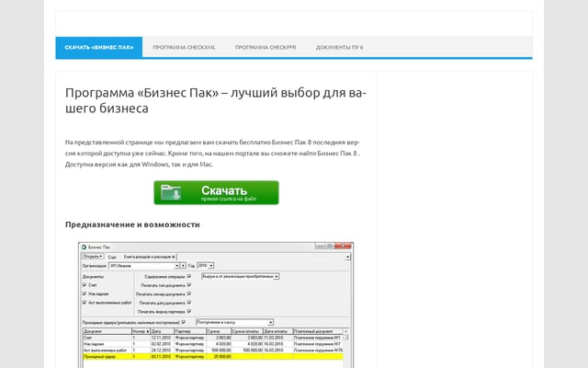Select the highlighted Приходный ордер row
Screen dimensions: 588x368
tap(212, 356)
